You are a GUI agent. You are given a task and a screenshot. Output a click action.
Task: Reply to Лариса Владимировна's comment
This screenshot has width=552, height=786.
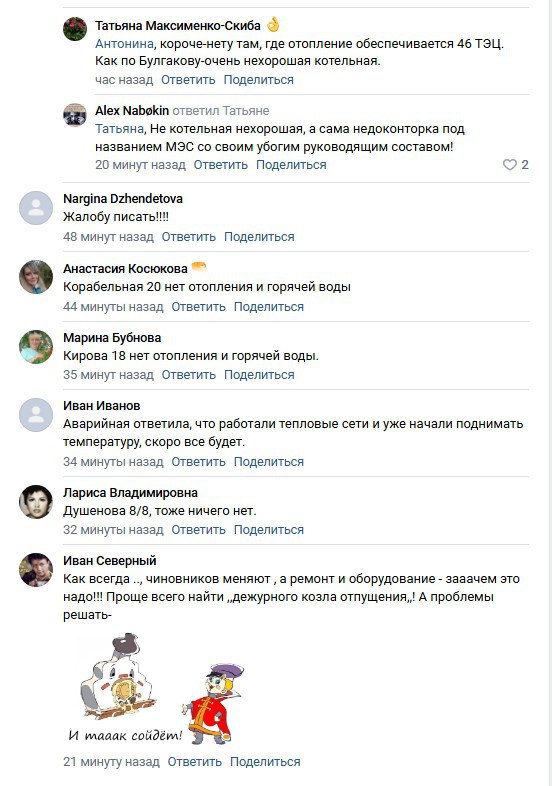point(199,530)
